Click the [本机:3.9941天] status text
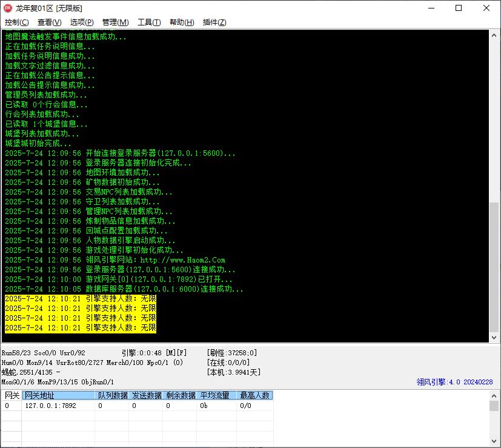 coord(234,372)
